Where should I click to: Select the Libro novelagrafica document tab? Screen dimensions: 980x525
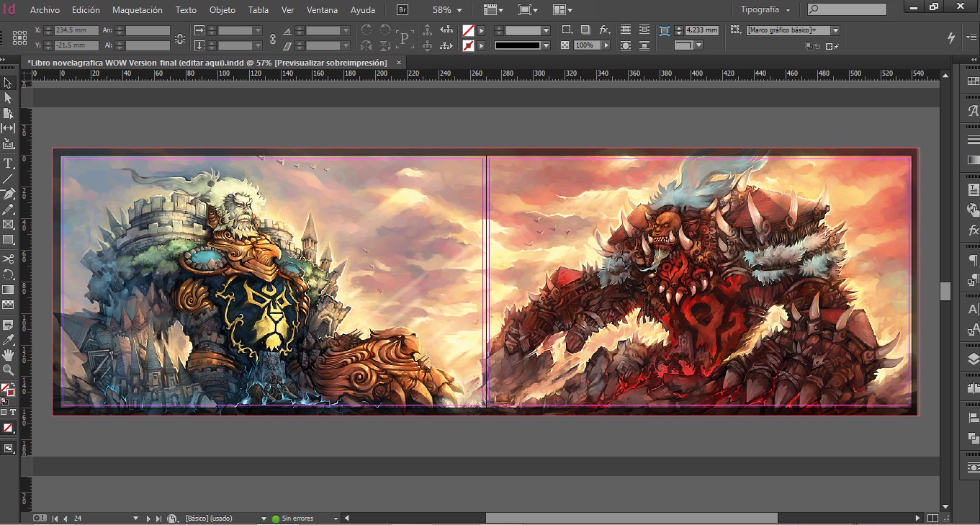coord(207,63)
